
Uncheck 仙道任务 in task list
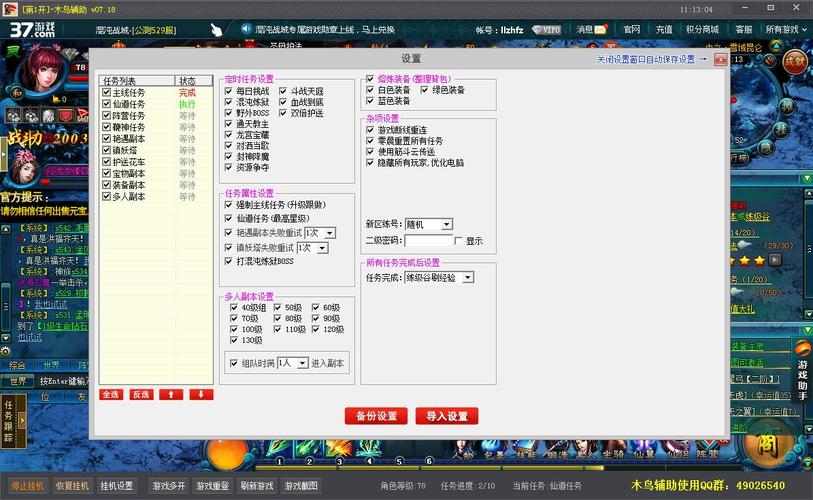pos(106,104)
